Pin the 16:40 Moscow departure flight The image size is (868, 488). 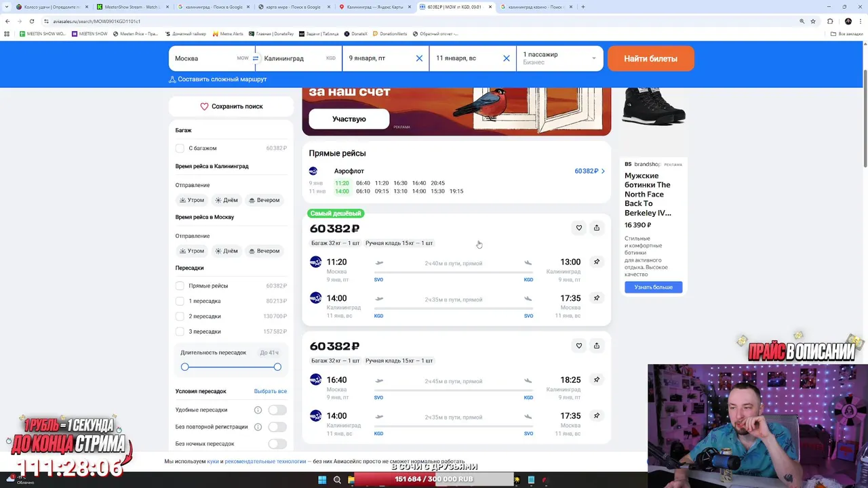coord(597,380)
